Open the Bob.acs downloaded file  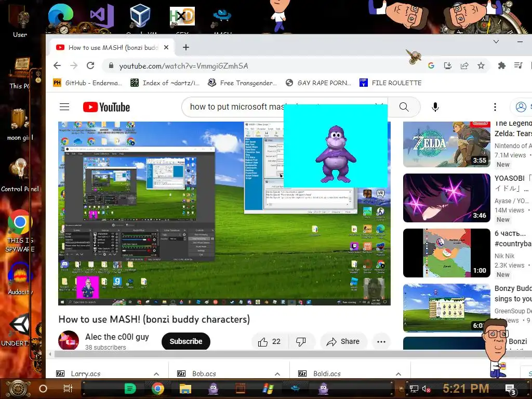coord(204,374)
